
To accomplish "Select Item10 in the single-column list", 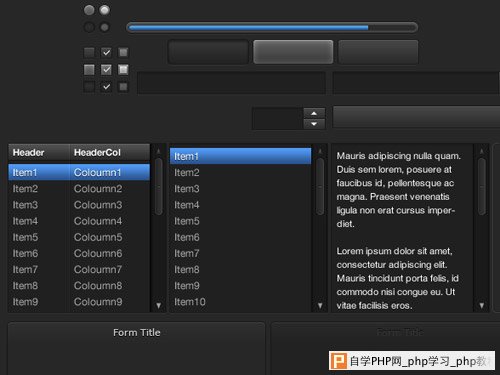I will (240, 302).
